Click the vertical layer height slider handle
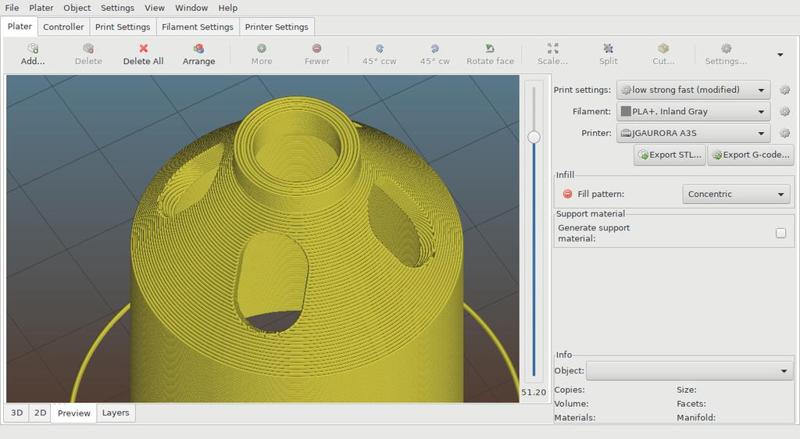Viewport: 800px width, 439px height. pyautogui.click(x=534, y=137)
